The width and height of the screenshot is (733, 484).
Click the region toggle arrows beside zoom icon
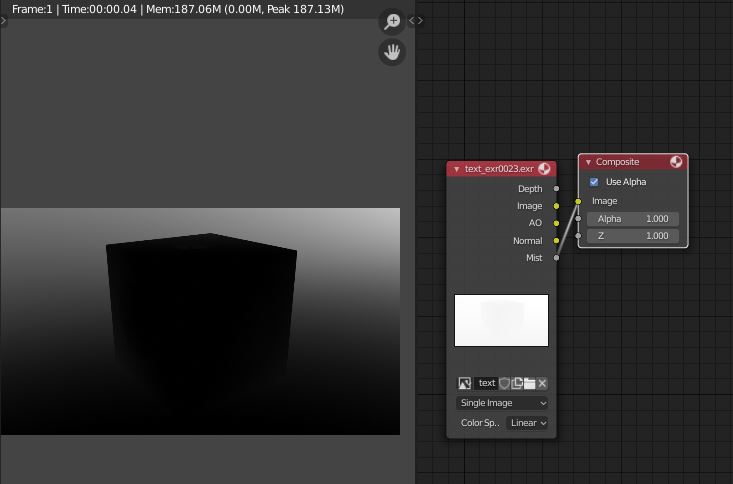[416, 21]
